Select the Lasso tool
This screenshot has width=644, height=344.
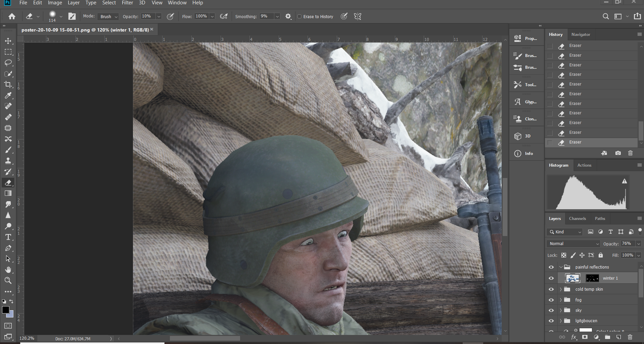coord(8,63)
